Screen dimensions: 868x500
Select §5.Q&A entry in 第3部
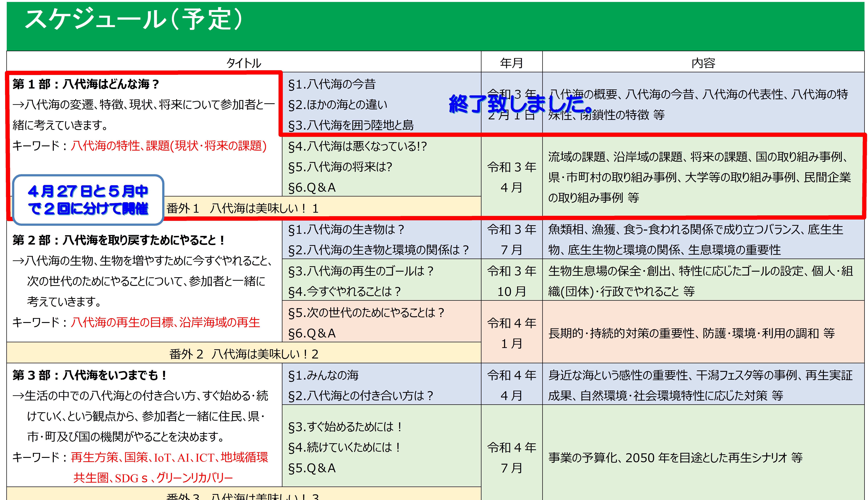click(312, 468)
